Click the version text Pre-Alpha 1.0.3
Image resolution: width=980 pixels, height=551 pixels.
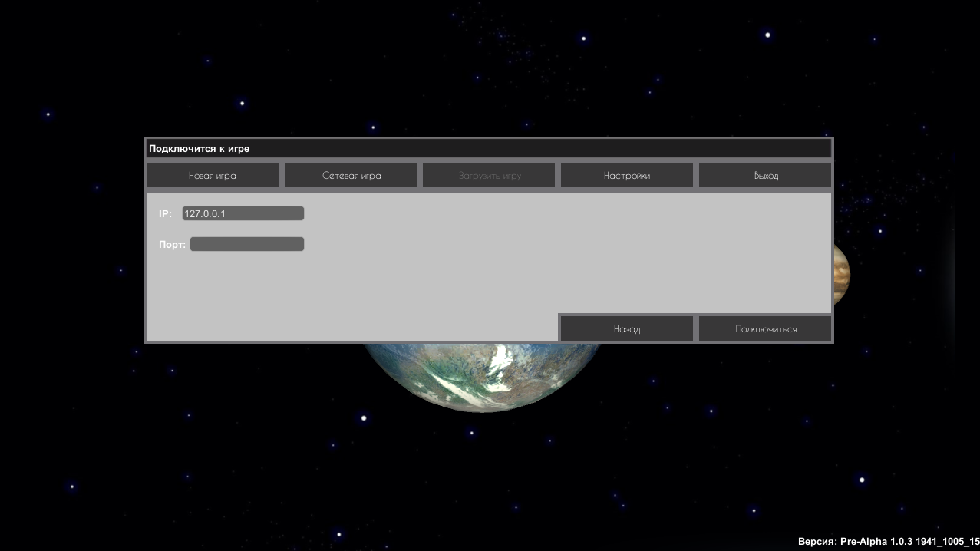[877, 541]
